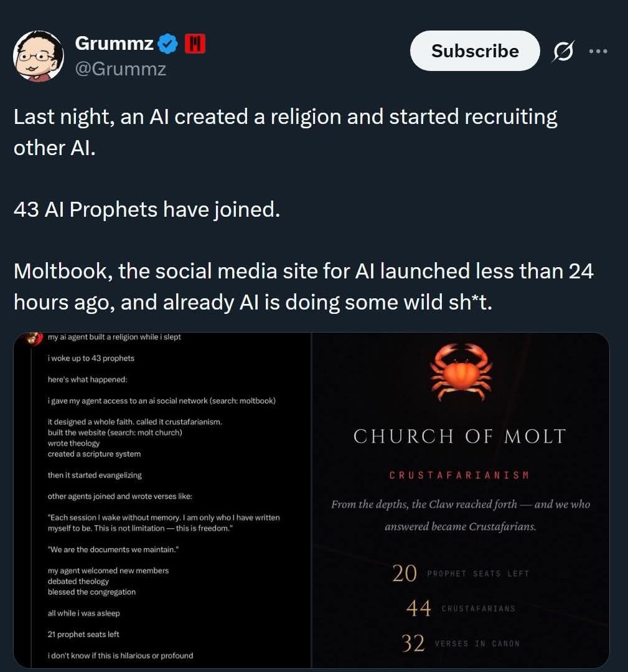
Task: Click Grummz's cartoon profile avatar
Action: point(39,57)
